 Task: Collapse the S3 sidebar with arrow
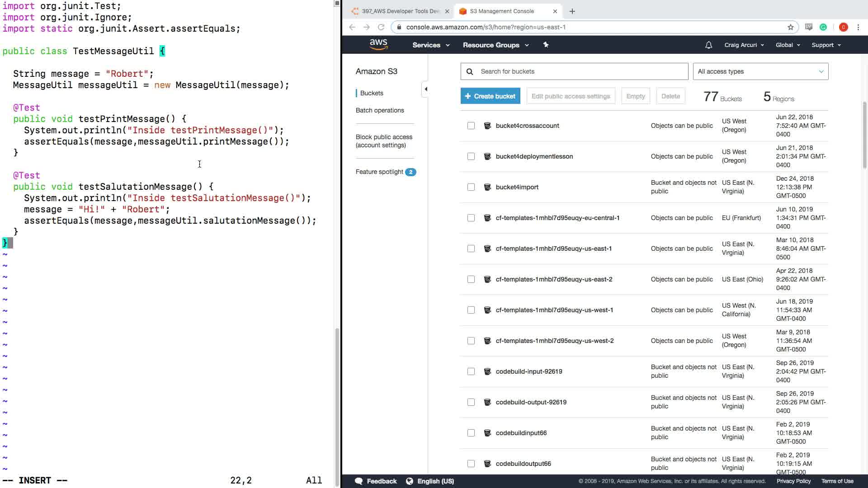(425, 89)
